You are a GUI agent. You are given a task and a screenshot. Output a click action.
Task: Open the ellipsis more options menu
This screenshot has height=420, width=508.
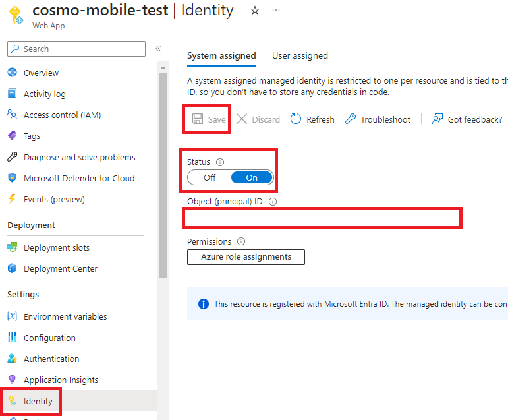[276, 11]
